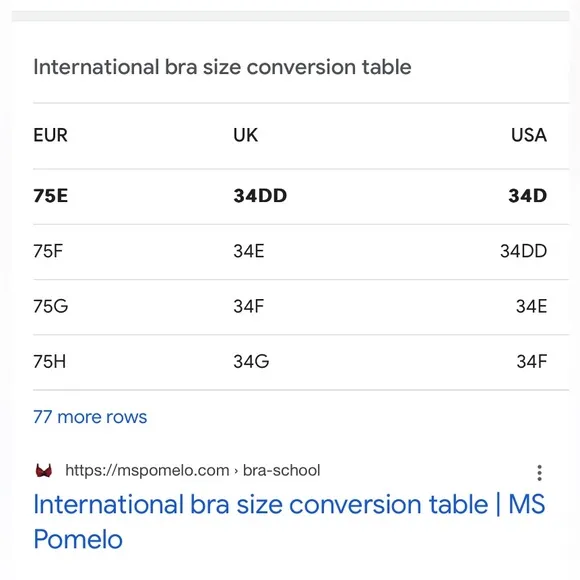Image resolution: width=580 pixels, height=580 pixels.
Task: Open the three-dot result options menu
Action: (539, 472)
